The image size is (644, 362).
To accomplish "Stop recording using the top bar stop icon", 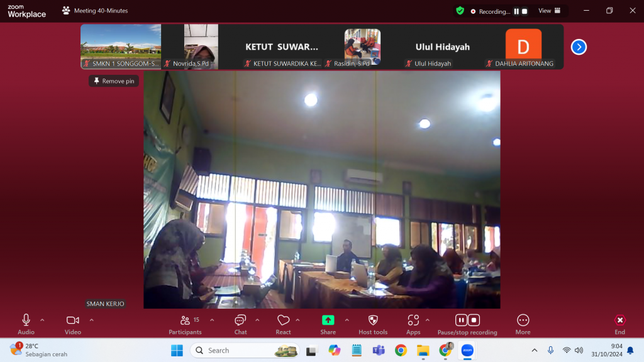I will (x=525, y=11).
